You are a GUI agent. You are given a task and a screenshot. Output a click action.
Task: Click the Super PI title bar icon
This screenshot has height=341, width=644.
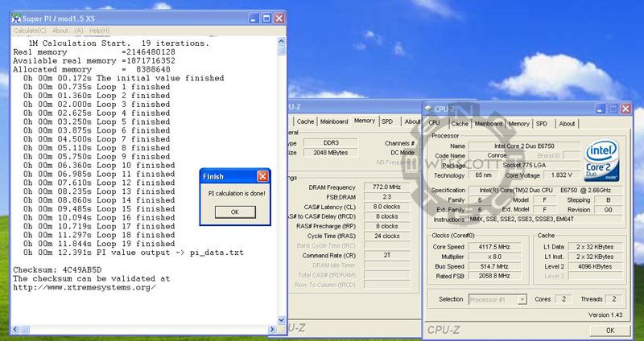(16, 18)
